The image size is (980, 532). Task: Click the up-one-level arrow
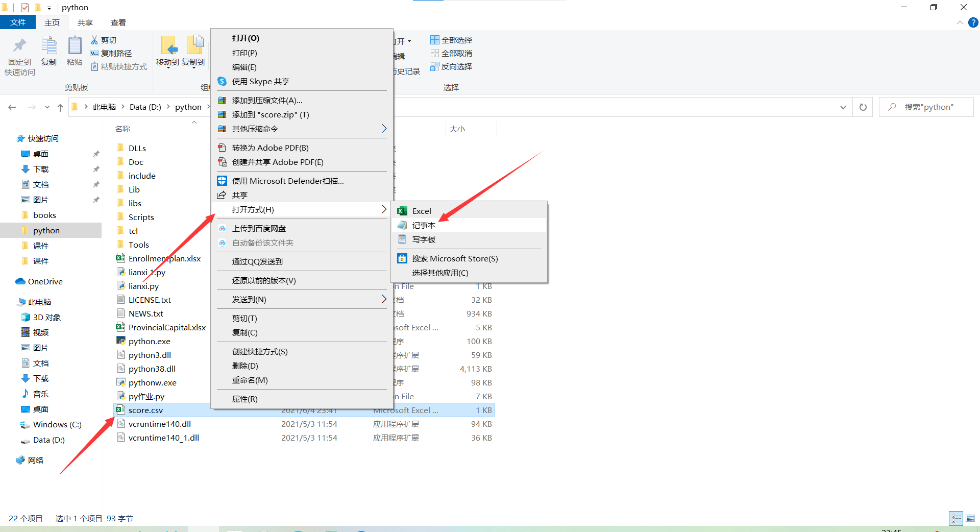pyautogui.click(x=60, y=107)
